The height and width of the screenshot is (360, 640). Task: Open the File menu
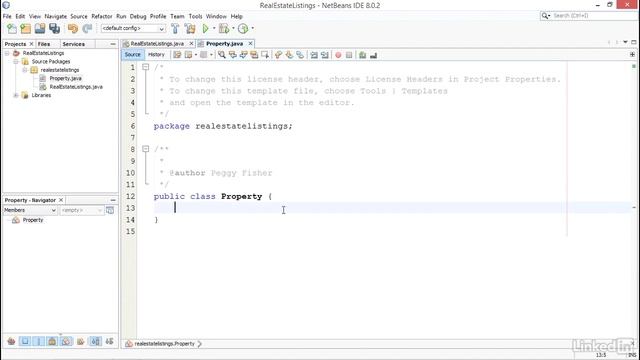pyautogui.click(x=7, y=16)
